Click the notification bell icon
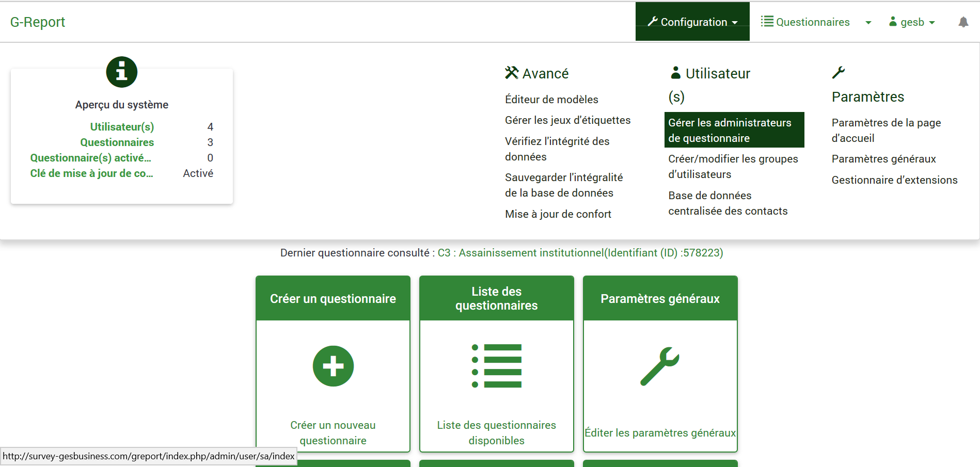The image size is (980, 467). (963, 22)
